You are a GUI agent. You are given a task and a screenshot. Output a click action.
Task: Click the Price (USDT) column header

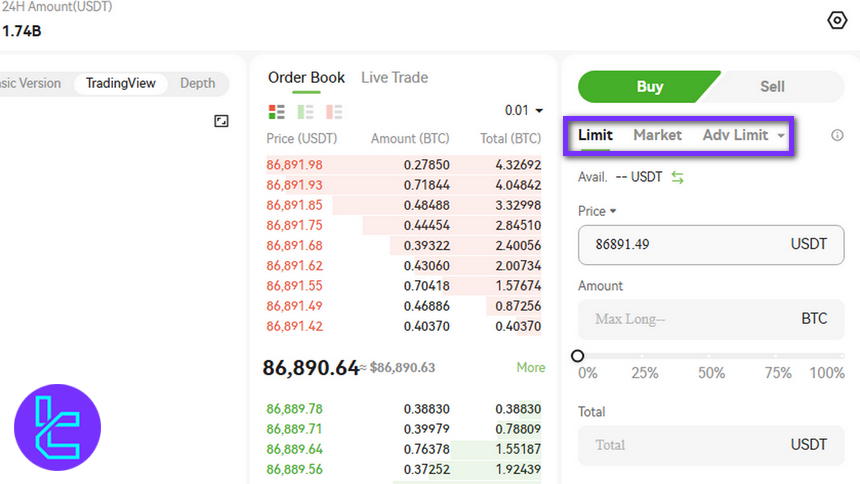[302, 139]
